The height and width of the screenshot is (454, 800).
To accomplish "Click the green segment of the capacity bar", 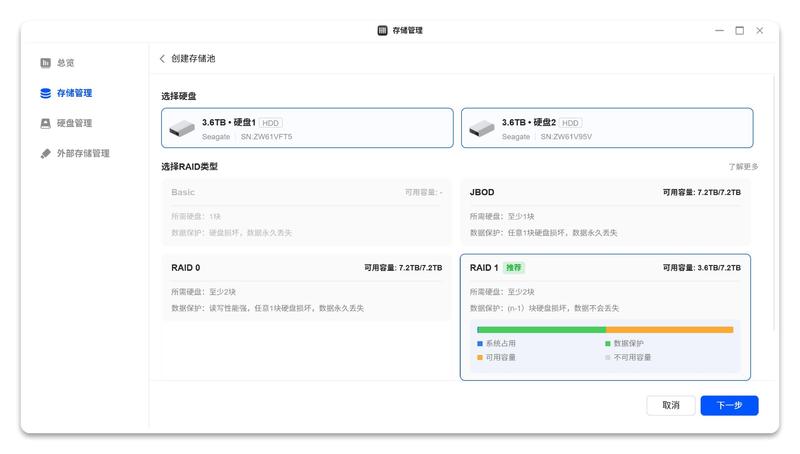I will [x=541, y=330].
